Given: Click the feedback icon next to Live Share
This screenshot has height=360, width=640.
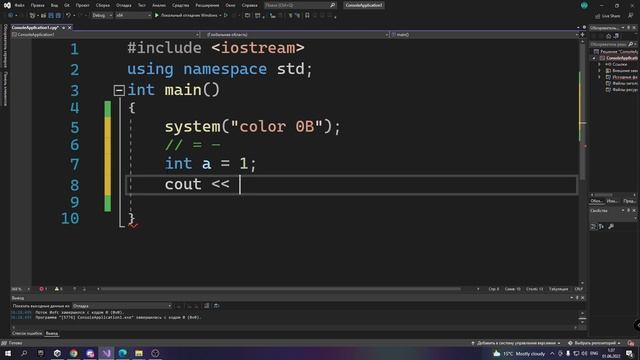Looking at the screenshot, I should (x=631, y=16).
